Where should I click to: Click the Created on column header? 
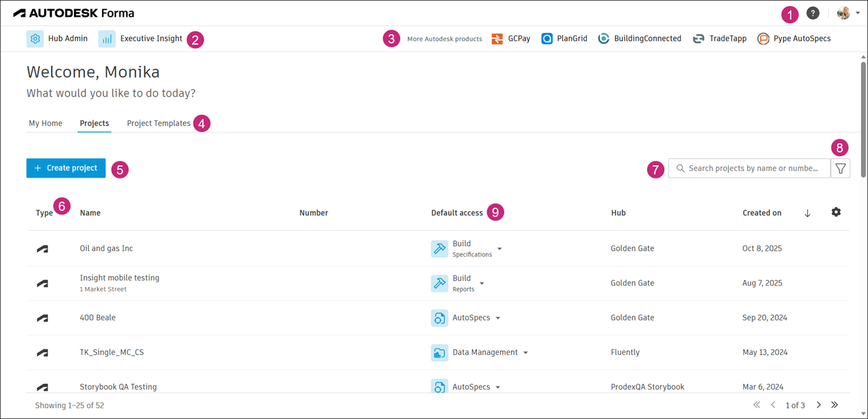pyautogui.click(x=762, y=213)
